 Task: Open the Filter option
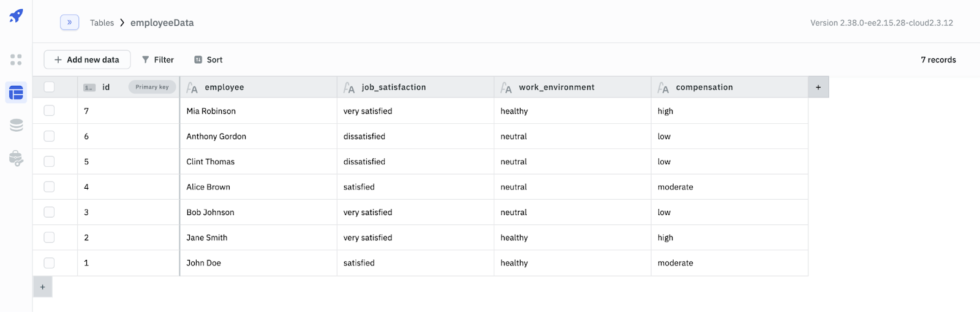158,59
